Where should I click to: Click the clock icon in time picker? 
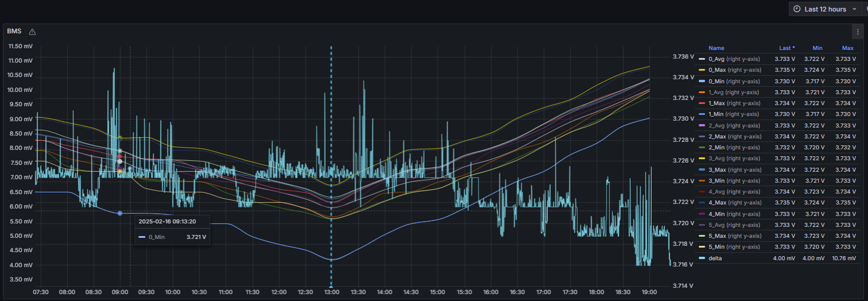pos(797,9)
